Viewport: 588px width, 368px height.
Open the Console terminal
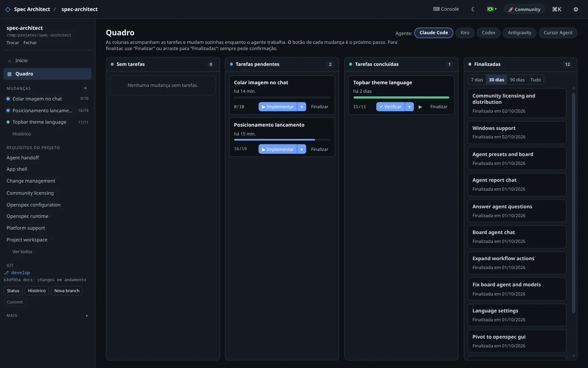click(446, 9)
